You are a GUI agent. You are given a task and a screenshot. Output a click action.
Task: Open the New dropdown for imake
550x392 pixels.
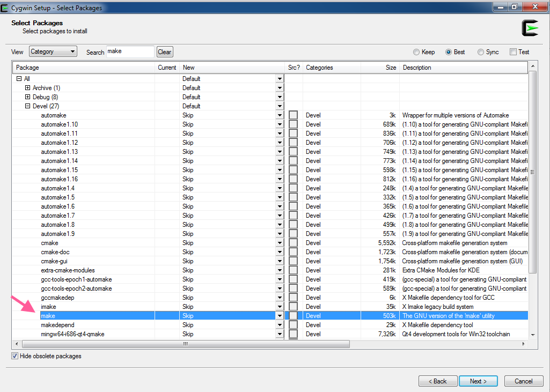point(280,306)
